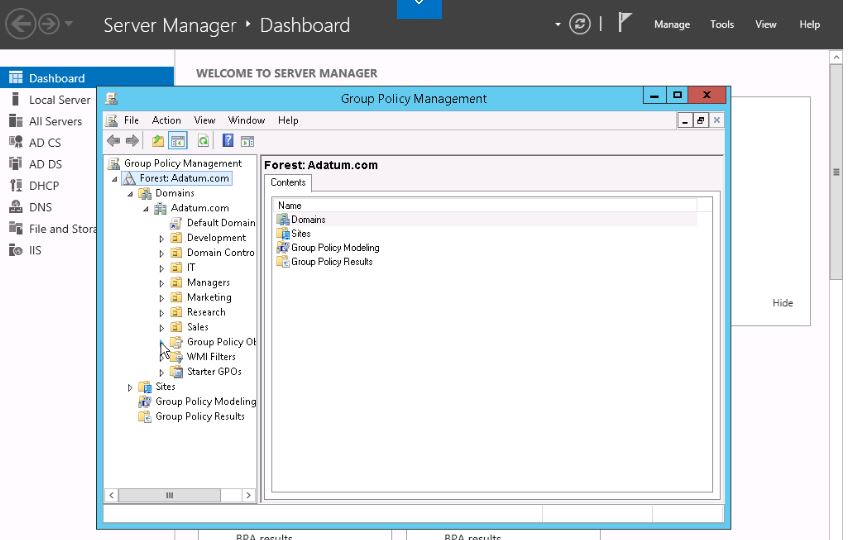
Task: Click the Back arrow in the GPM toolbar
Action: click(x=114, y=141)
